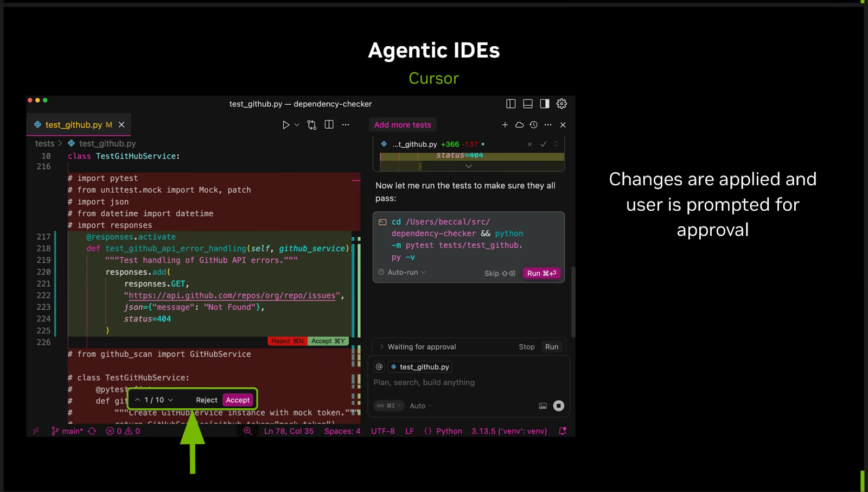868x492 pixels.
Task: Click LF end-of-line setting
Action: pos(410,431)
